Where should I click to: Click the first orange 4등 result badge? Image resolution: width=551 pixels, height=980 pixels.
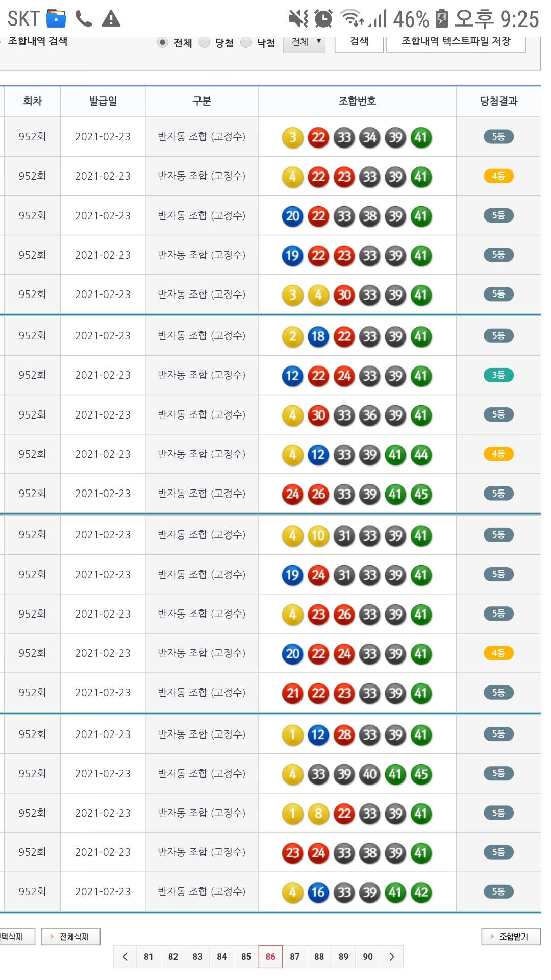(x=498, y=176)
